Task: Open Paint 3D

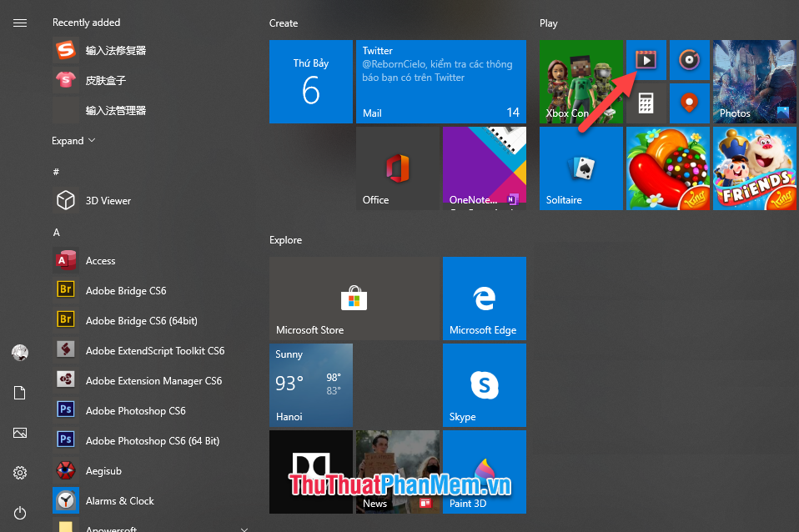Action: point(485,471)
